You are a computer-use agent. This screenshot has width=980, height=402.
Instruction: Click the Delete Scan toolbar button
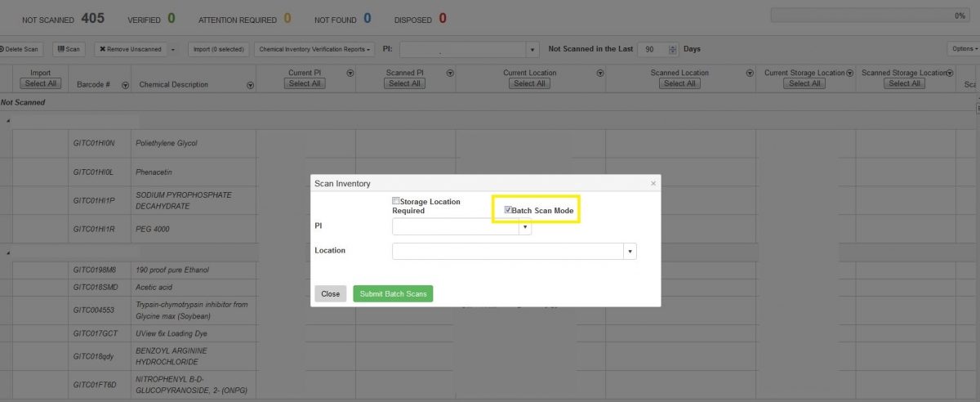point(20,49)
